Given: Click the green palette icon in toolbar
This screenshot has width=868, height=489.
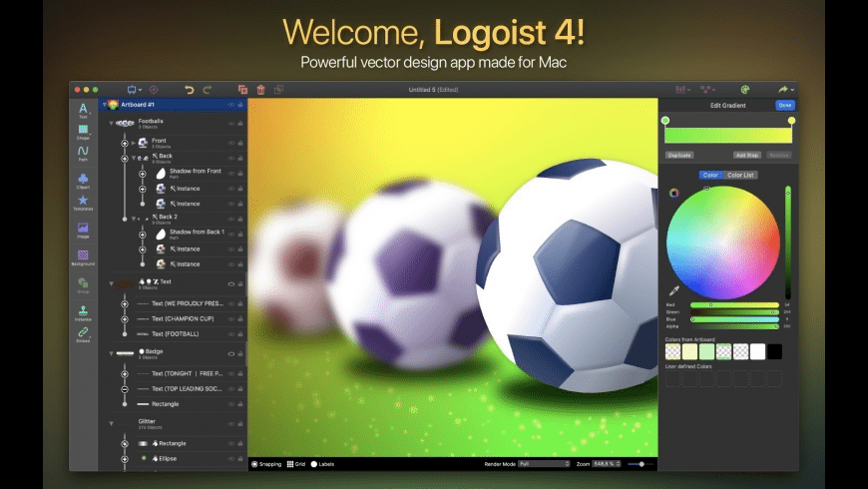Looking at the screenshot, I should pos(745,89).
